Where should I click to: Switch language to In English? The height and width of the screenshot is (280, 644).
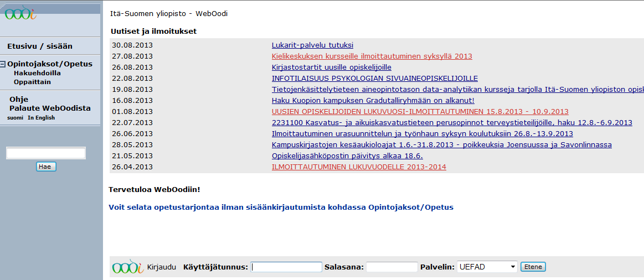pos(41,118)
